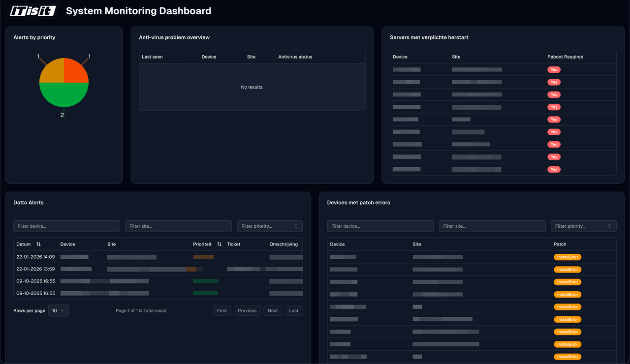
Task: Click Filter device field in Datto Alerts
Action: (x=66, y=226)
